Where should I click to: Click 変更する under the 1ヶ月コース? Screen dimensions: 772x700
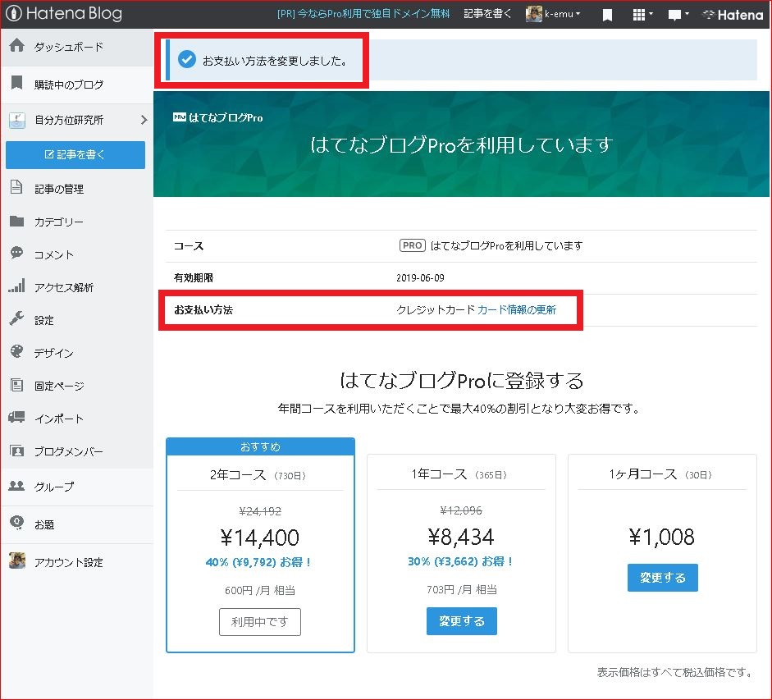pos(662,578)
